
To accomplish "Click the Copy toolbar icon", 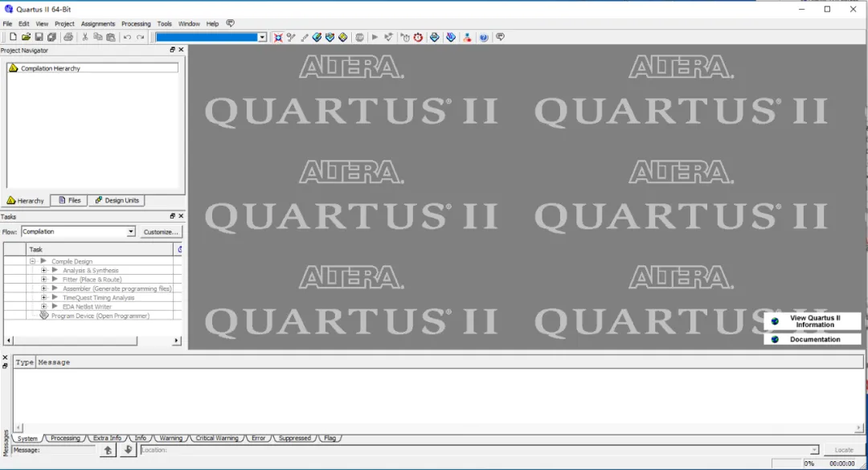I will pos(98,37).
